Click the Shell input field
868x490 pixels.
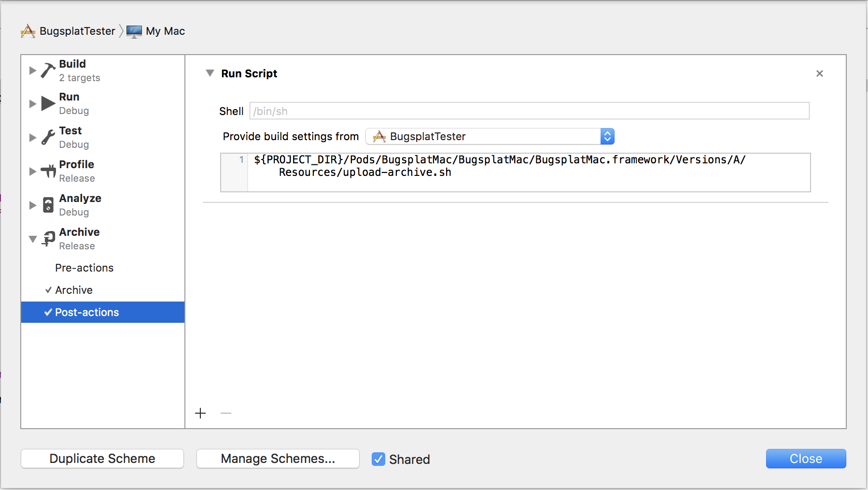[x=529, y=111]
